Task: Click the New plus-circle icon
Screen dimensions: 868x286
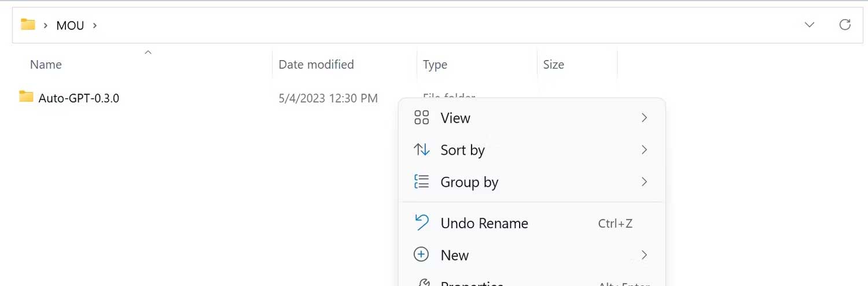Action: (x=421, y=255)
